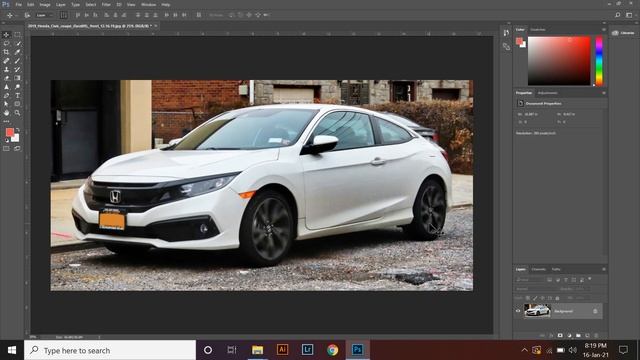Image resolution: width=640 pixels, height=360 pixels.
Task: Switch to the Swatches tab
Action: click(538, 29)
